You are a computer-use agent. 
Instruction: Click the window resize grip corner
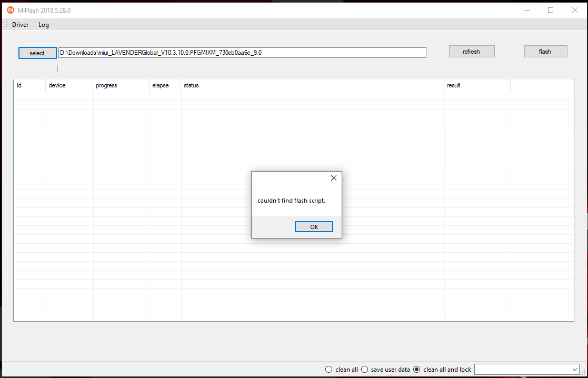(x=583, y=372)
